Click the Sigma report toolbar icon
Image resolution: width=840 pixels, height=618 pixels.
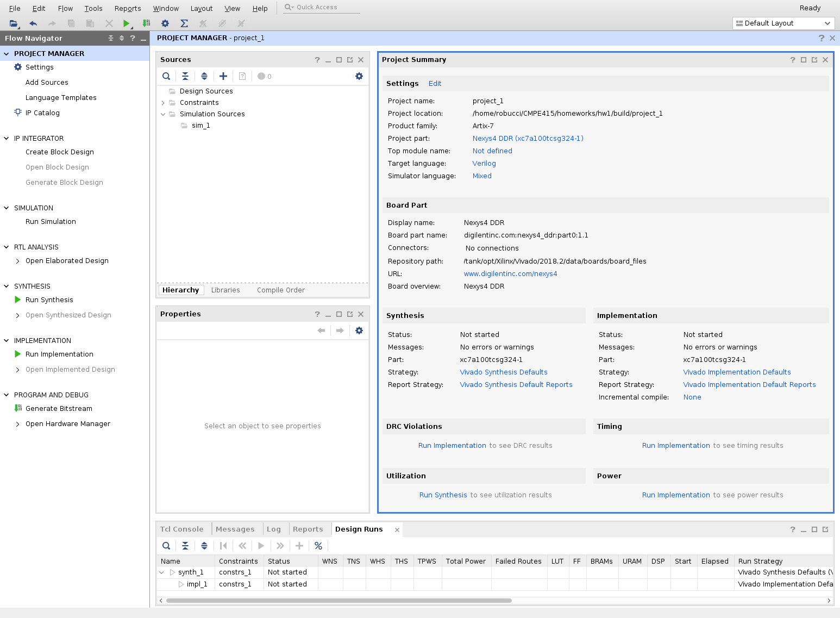click(x=184, y=23)
